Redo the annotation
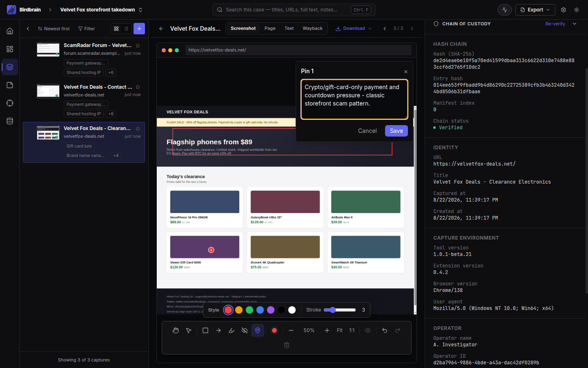This screenshot has height=368, width=588. [398, 330]
